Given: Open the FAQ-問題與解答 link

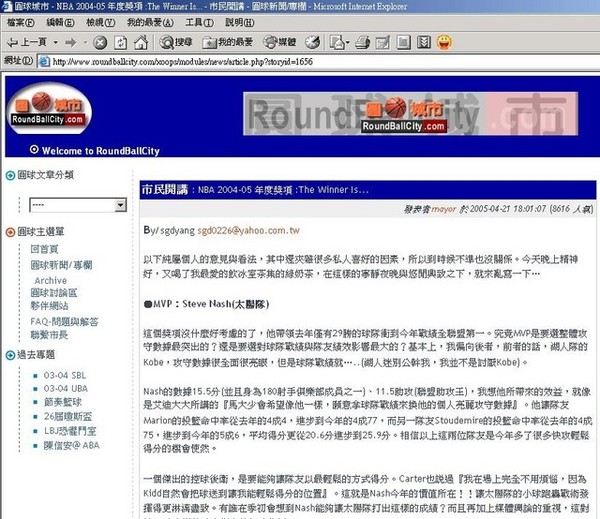Looking at the screenshot, I should click(x=64, y=322).
